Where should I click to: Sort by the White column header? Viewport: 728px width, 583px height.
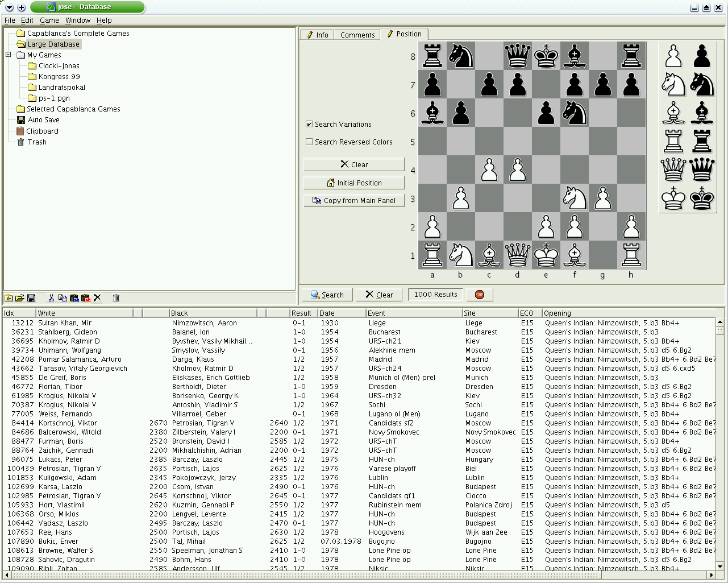point(85,313)
